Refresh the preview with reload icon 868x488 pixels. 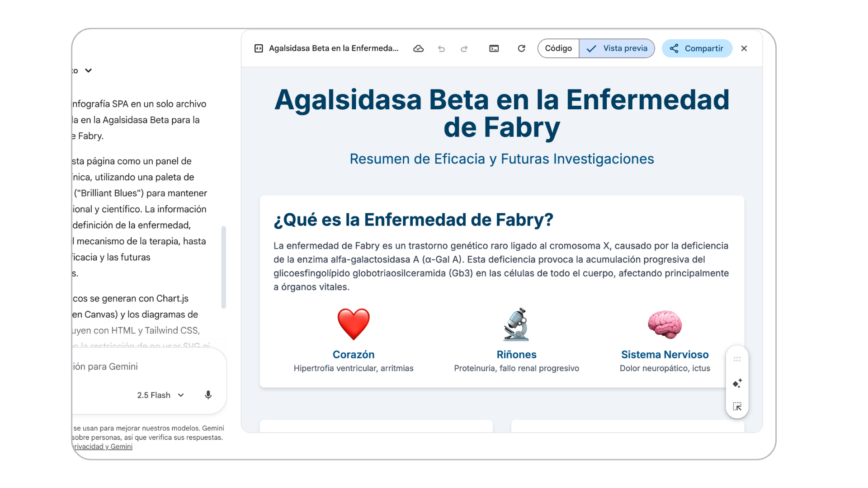521,48
